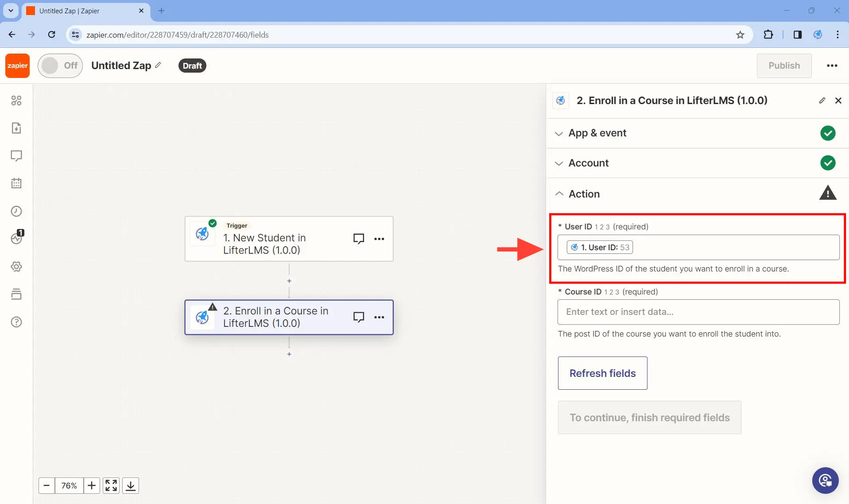This screenshot has width=849, height=504.
Task: Toggle the Zap Off switch to turn it on
Action: (x=60, y=65)
